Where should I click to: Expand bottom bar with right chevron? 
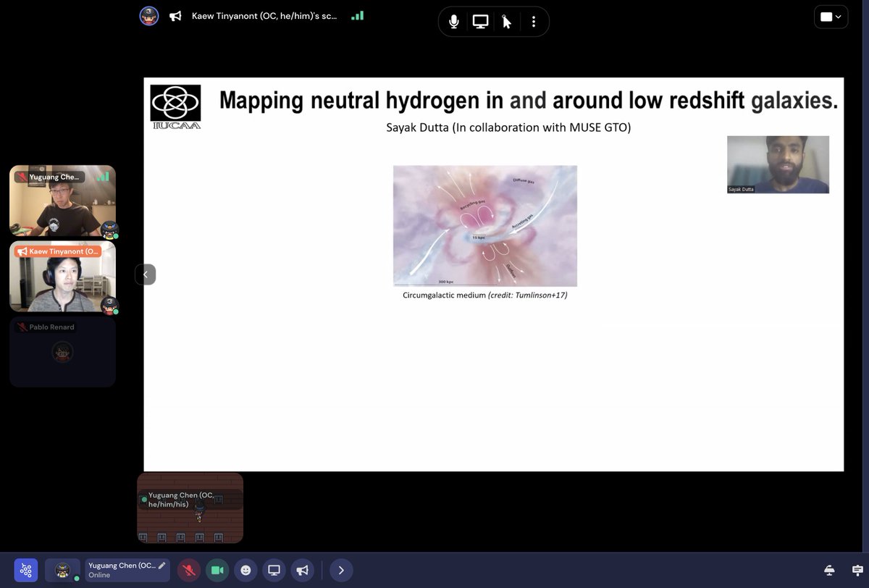[341, 570]
